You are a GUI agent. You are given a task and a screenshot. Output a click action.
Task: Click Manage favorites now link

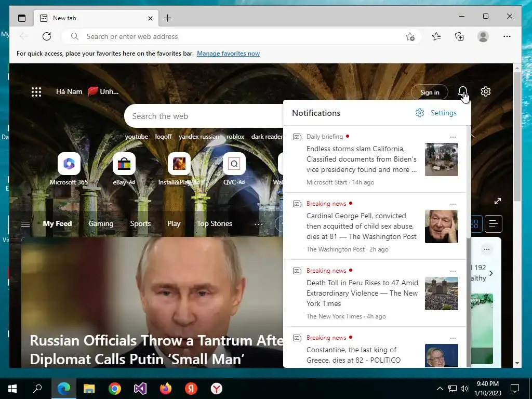[229, 54]
